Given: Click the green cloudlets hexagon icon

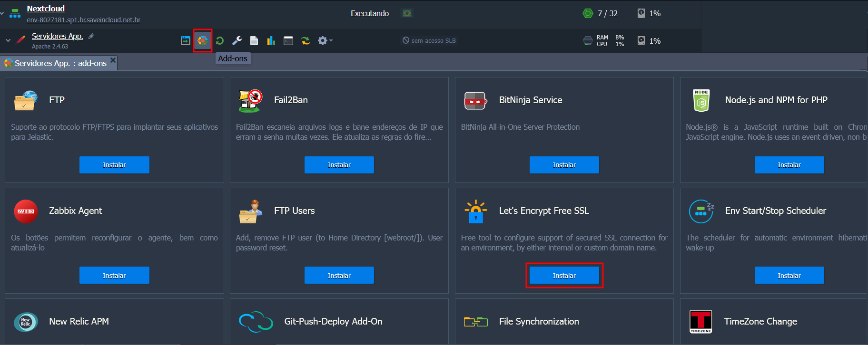Looking at the screenshot, I should pyautogui.click(x=588, y=13).
